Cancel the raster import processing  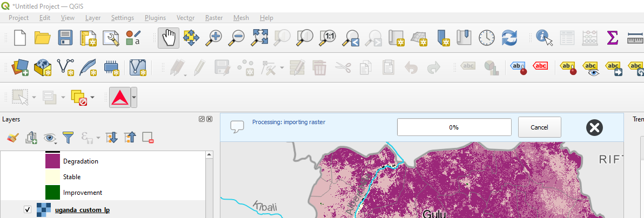point(539,127)
